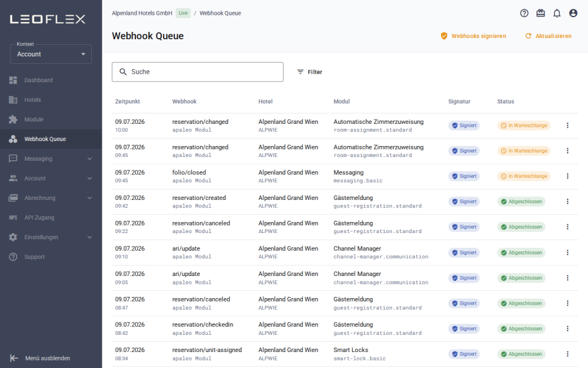588x368 pixels.
Task: Open row menu for 09:22 reservation/canceled
Action: [567, 227]
